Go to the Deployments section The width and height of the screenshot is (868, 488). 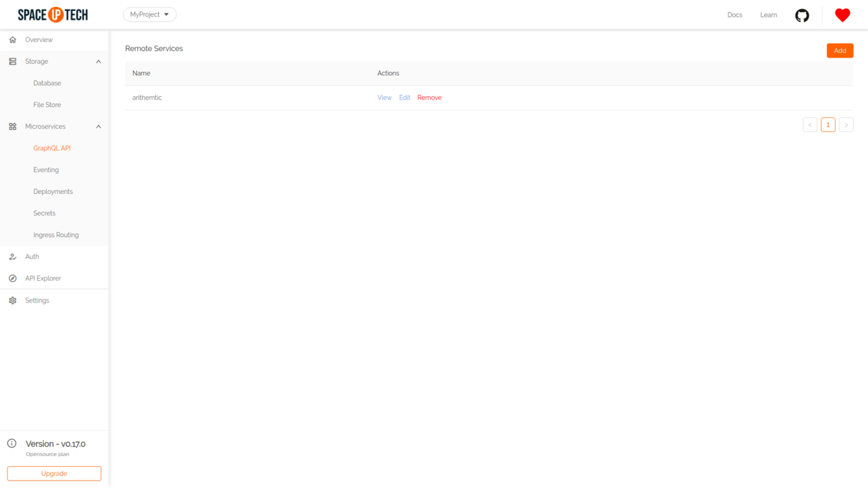[53, 192]
